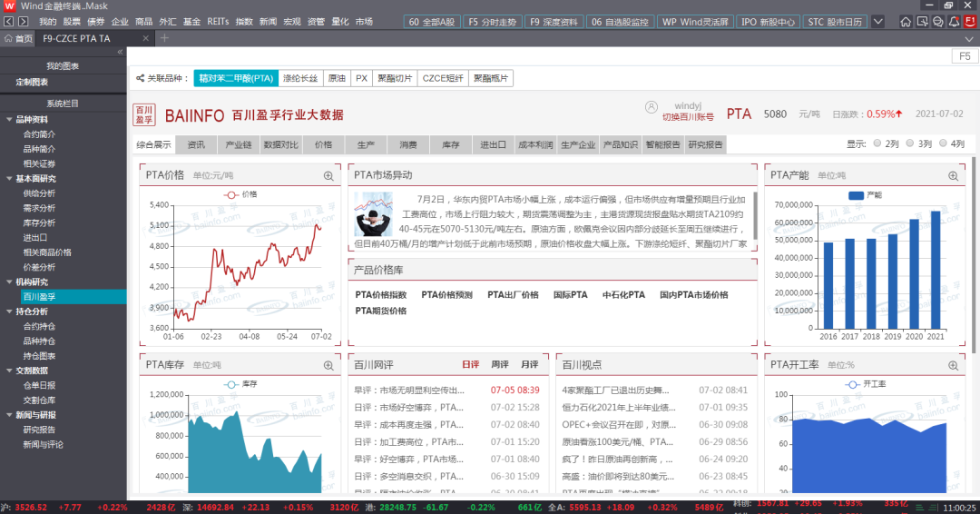
Task: Select related product 涤纶长丝
Action: (x=300, y=78)
